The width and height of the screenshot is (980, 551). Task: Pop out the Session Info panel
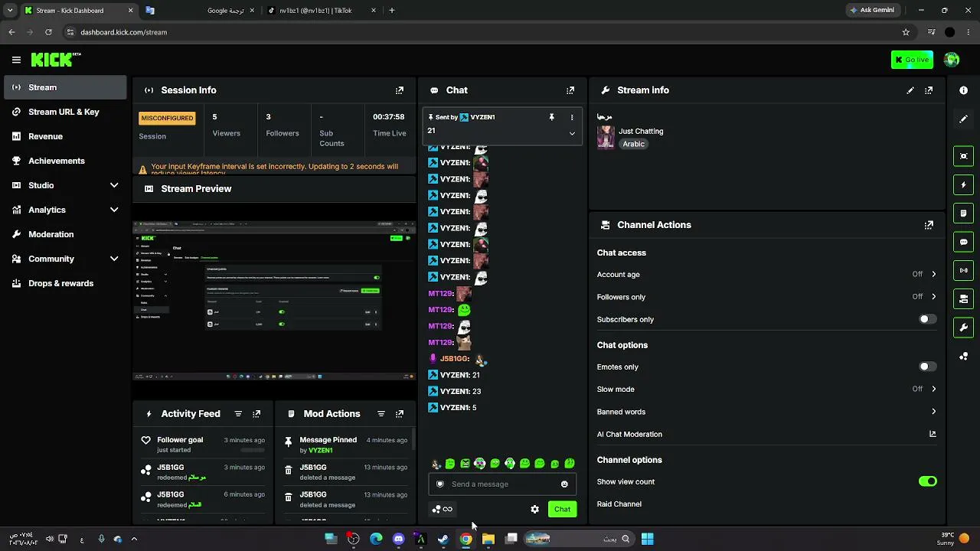(400, 90)
